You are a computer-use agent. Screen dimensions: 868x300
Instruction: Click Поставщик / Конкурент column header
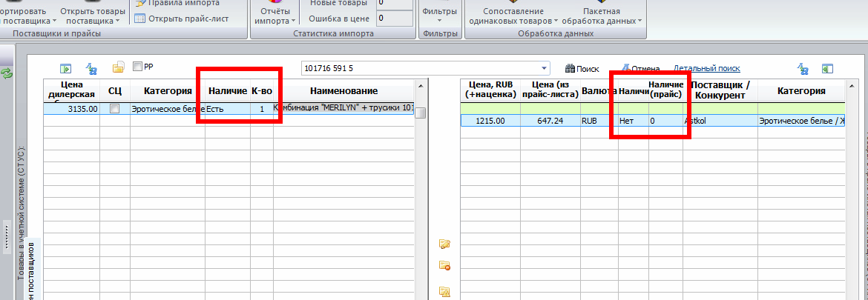(x=720, y=90)
